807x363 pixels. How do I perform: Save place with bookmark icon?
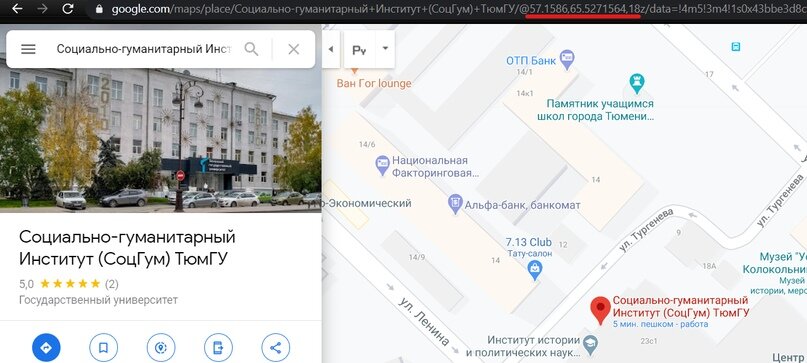click(x=103, y=348)
